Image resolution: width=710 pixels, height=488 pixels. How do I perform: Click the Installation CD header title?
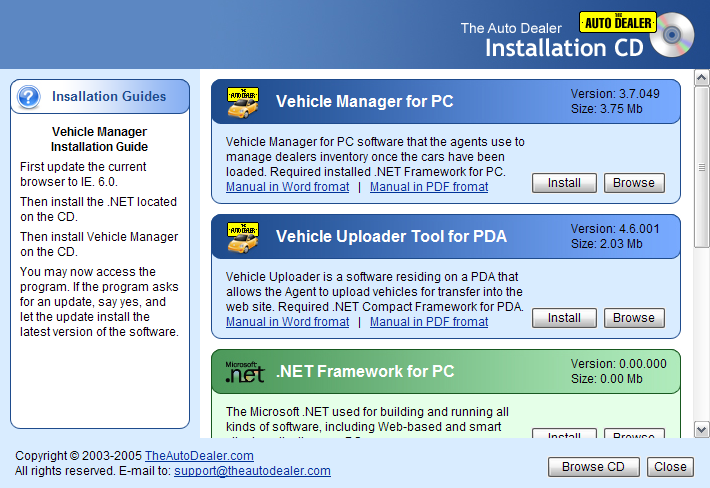[564, 48]
